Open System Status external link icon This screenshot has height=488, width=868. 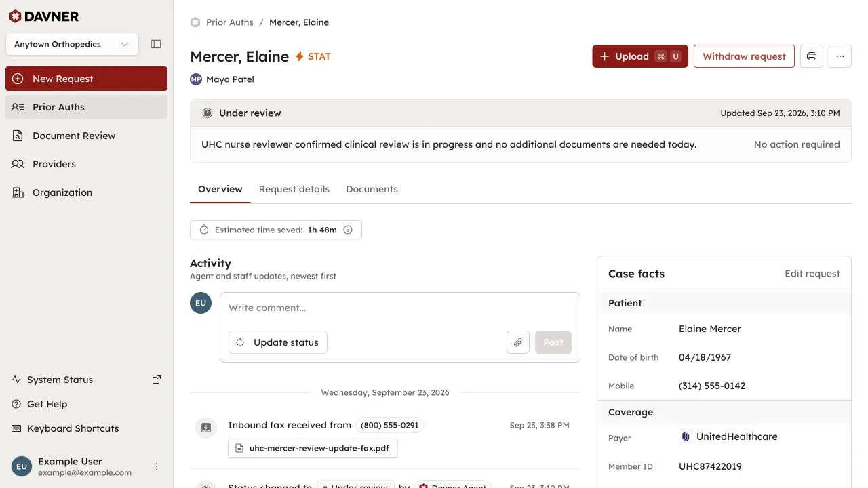[157, 380]
